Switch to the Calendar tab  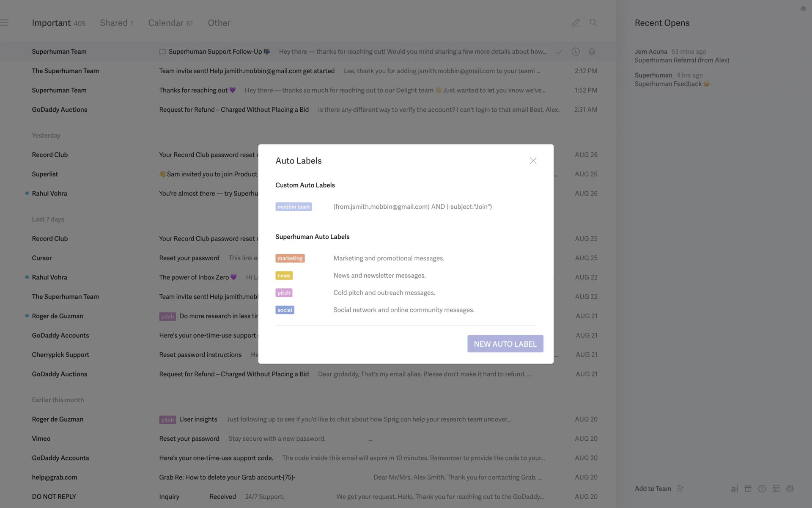pyautogui.click(x=170, y=23)
